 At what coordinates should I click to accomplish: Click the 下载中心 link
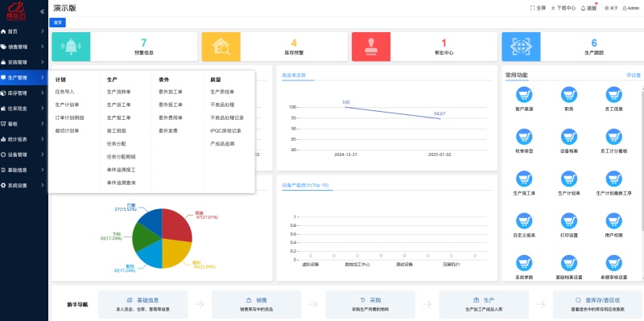563,8
